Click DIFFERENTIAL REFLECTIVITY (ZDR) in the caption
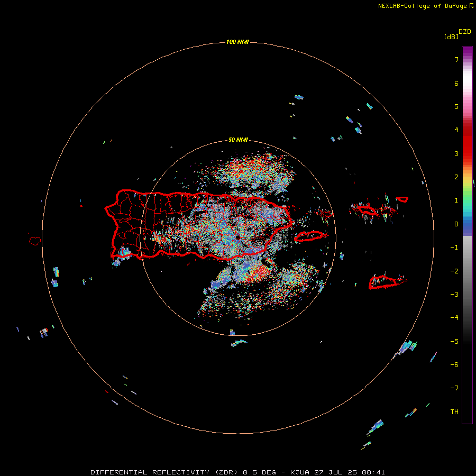The width and height of the screenshot is (476, 476). (x=164, y=472)
